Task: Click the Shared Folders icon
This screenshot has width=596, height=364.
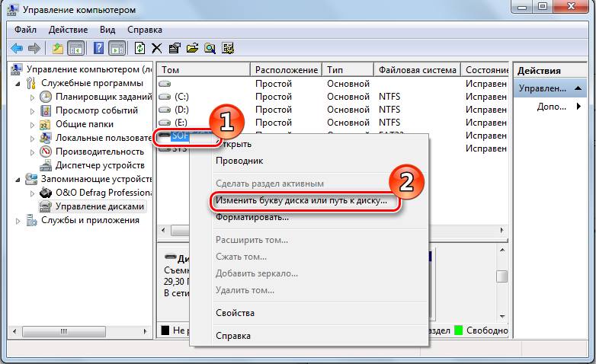Action: [x=46, y=124]
